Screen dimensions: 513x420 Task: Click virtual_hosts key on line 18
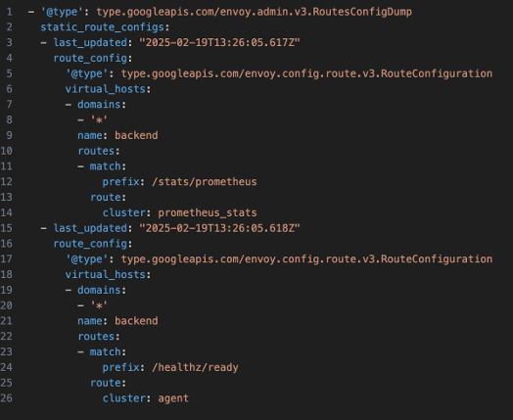pyautogui.click(x=106, y=274)
